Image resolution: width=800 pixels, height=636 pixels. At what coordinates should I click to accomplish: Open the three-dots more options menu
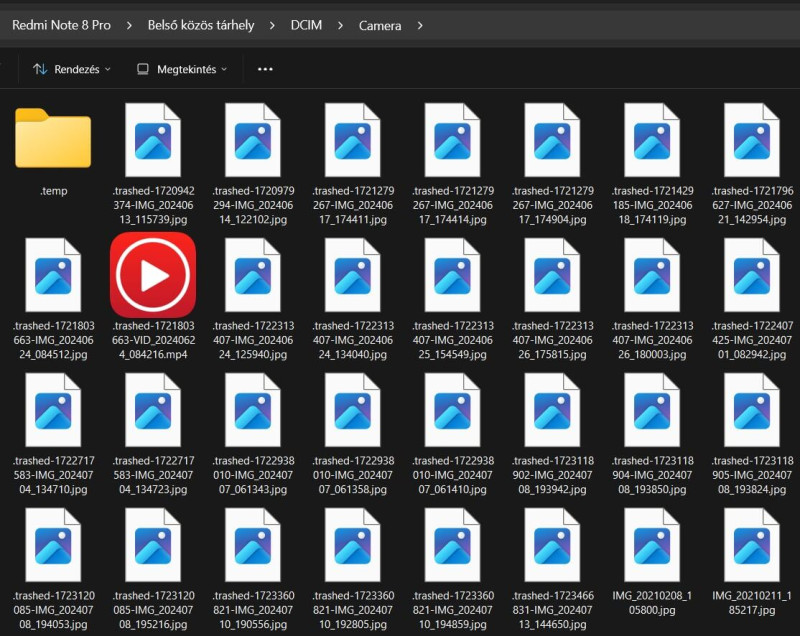click(x=265, y=69)
